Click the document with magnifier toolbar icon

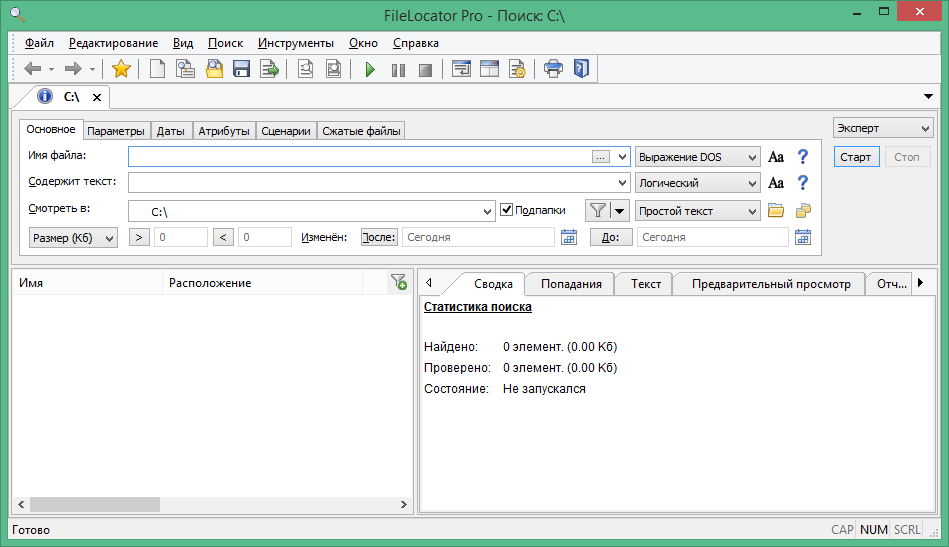pos(185,69)
